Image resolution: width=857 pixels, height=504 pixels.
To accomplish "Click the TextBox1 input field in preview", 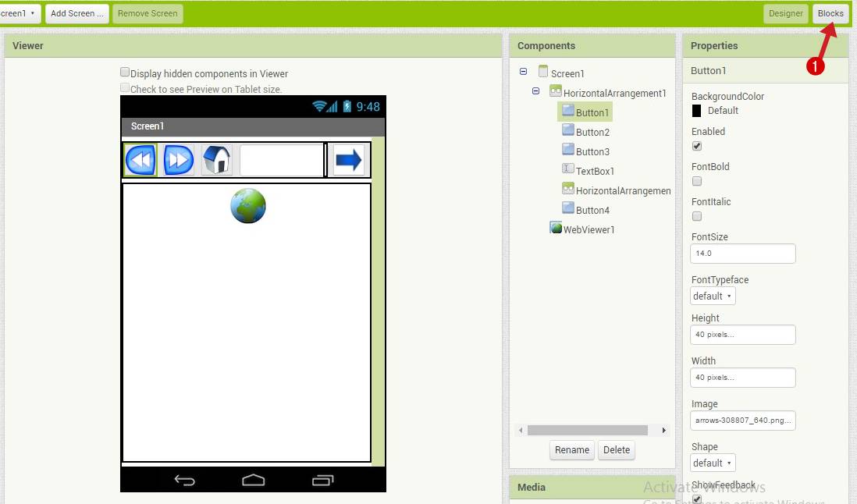I will coord(281,159).
